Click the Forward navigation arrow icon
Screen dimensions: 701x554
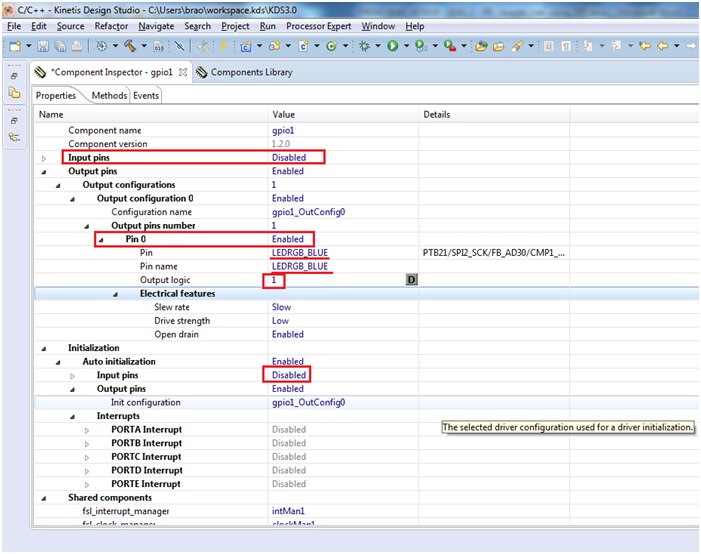tap(691, 46)
